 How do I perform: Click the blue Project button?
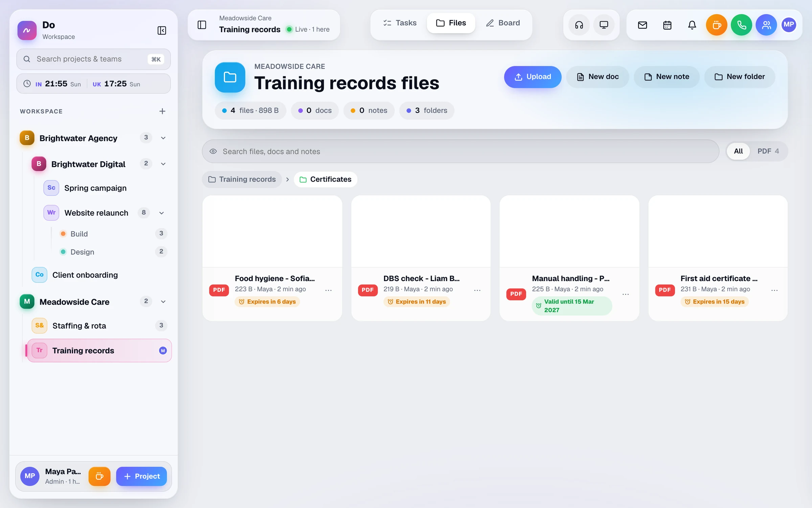coord(141,476)
